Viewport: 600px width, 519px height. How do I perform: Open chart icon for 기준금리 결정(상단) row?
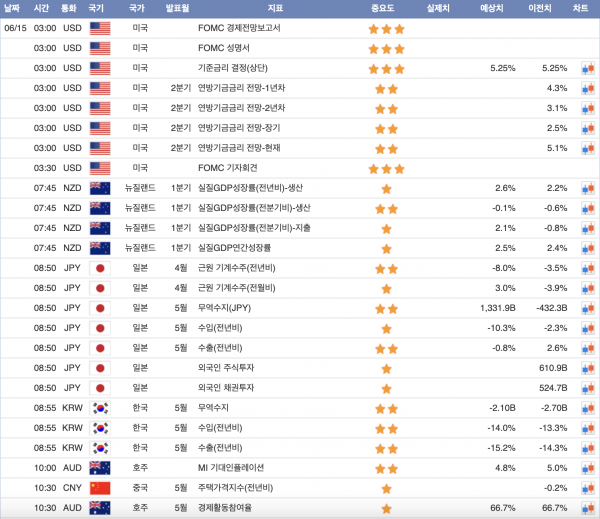pyautogui.click(x=587, y=68)
